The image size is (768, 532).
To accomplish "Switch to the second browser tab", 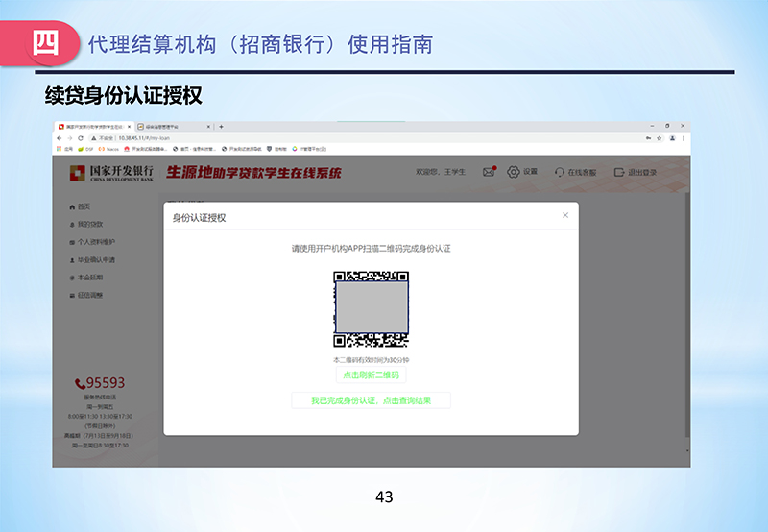I will click(x=174, y=127).
